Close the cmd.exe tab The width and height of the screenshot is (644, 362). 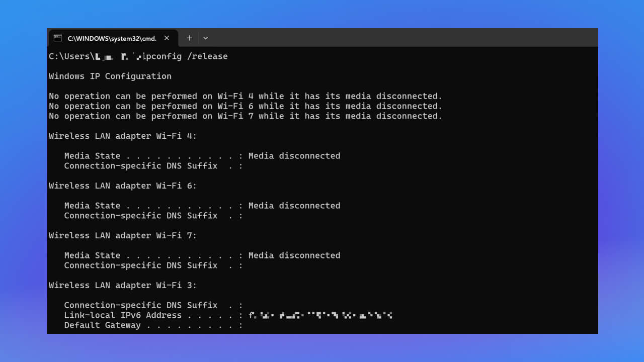click(167, 38)
